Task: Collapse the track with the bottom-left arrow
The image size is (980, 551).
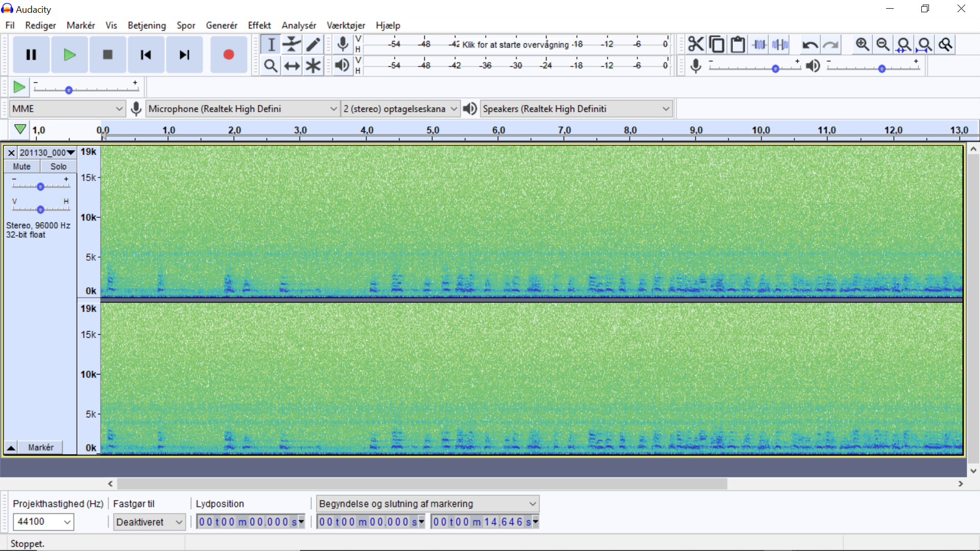Action: (x=11, y=447)
